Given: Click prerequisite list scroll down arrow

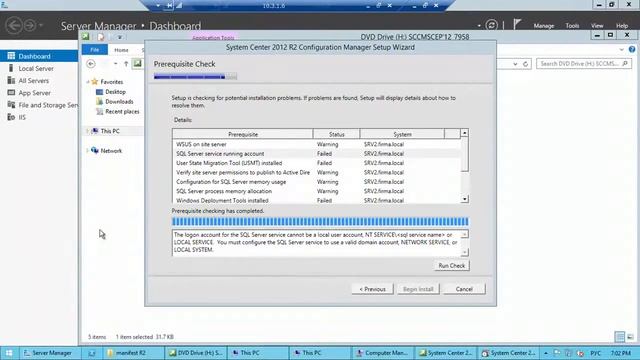Looking at the screenshot, I should 464,199.
